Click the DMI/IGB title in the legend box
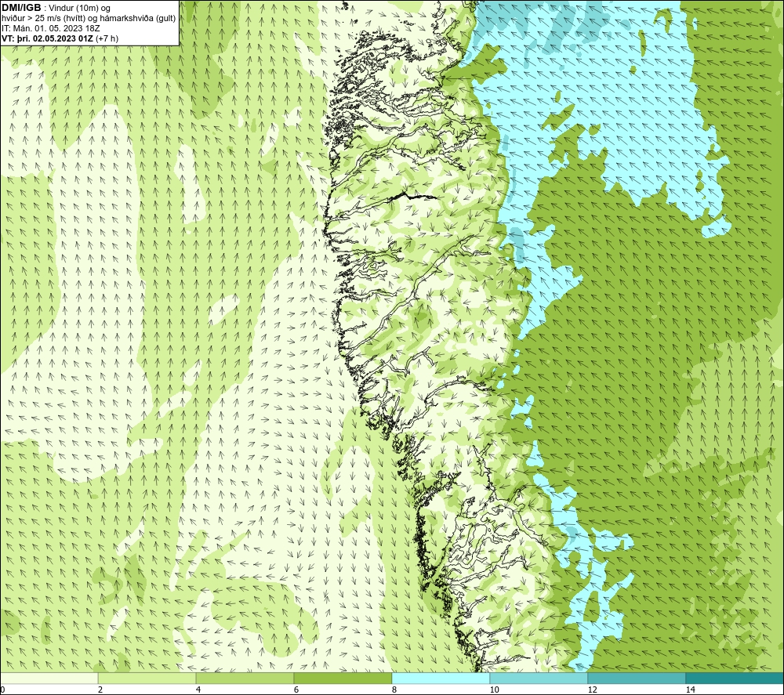Image resolution: width=784 pixels, height=695 pixels. [x=21, y=8]
